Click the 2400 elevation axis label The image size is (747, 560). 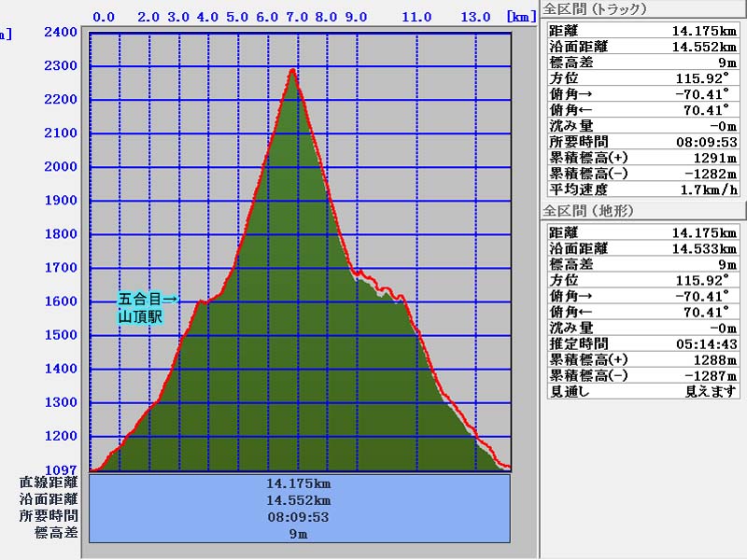click(61, 32)
